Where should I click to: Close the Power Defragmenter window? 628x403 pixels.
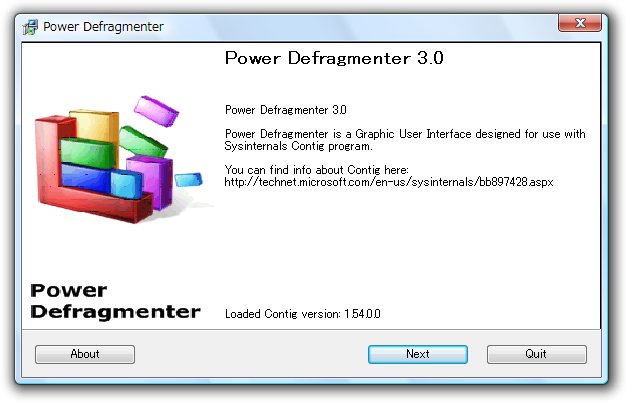580,23
